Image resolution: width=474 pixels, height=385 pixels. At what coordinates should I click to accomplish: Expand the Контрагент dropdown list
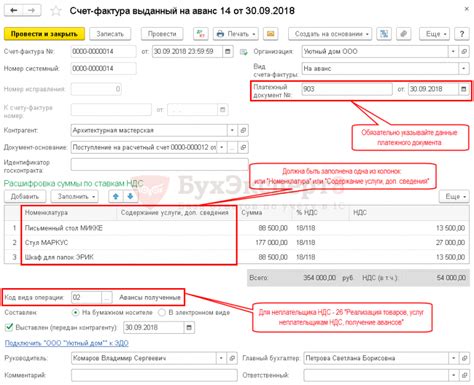coord(232,130)
